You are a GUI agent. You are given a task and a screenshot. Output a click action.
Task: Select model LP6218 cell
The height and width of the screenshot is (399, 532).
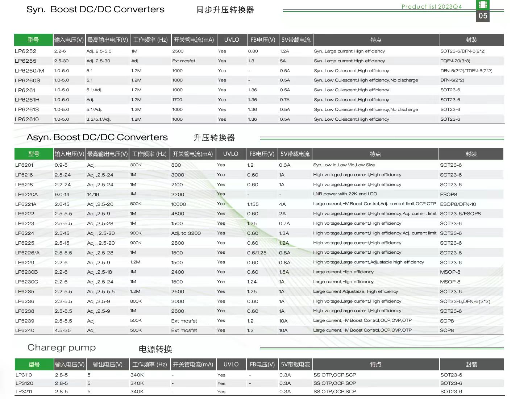(x=24, y=184)
